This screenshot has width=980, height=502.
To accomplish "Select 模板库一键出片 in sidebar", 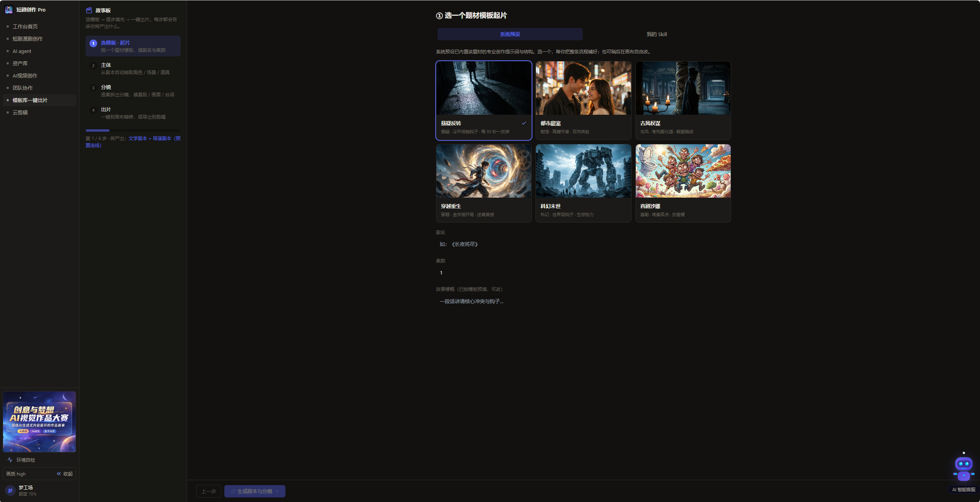I will 40,100.
